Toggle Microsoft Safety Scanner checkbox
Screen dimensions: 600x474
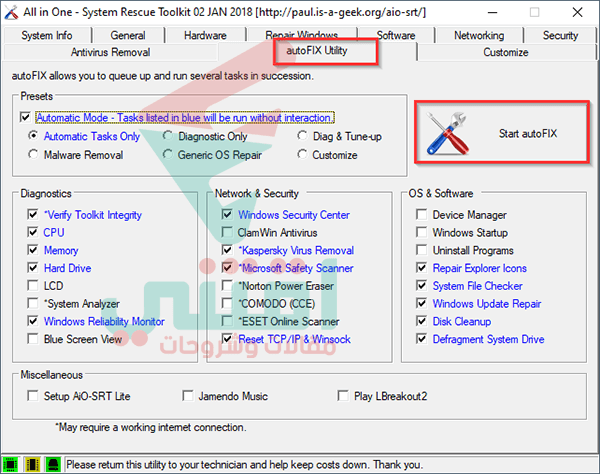point(227,267)
